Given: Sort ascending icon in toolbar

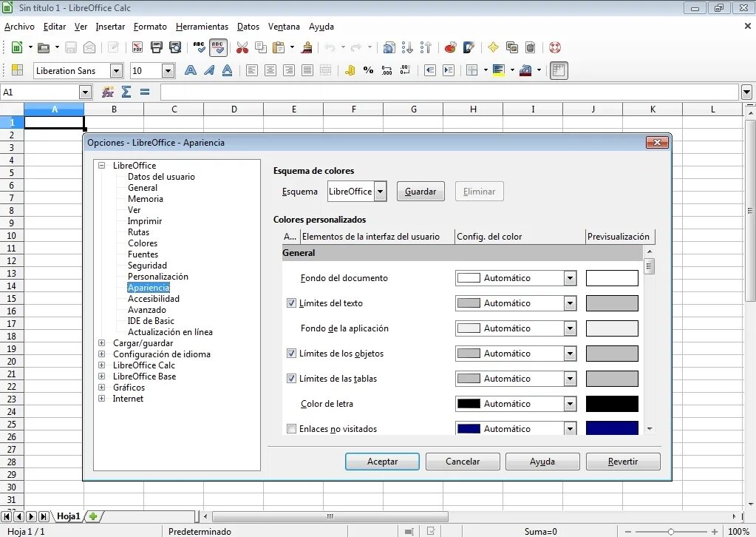Looking at the screenshot, I should coord(407,47).
